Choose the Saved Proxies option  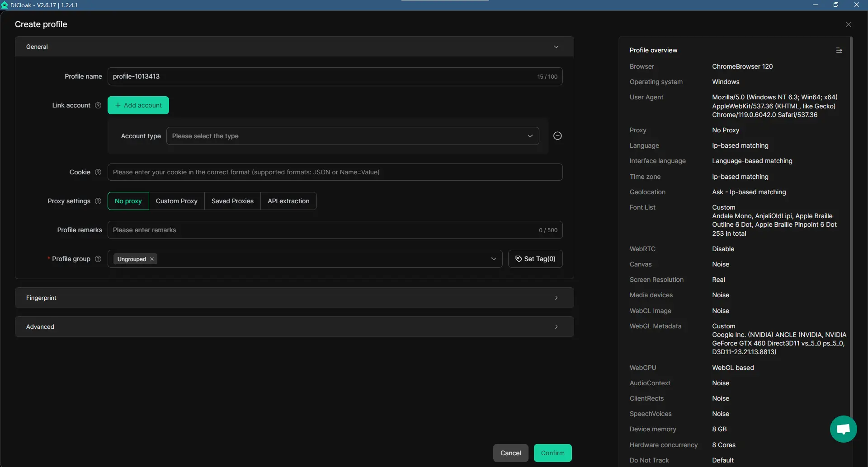click(232, 201)
